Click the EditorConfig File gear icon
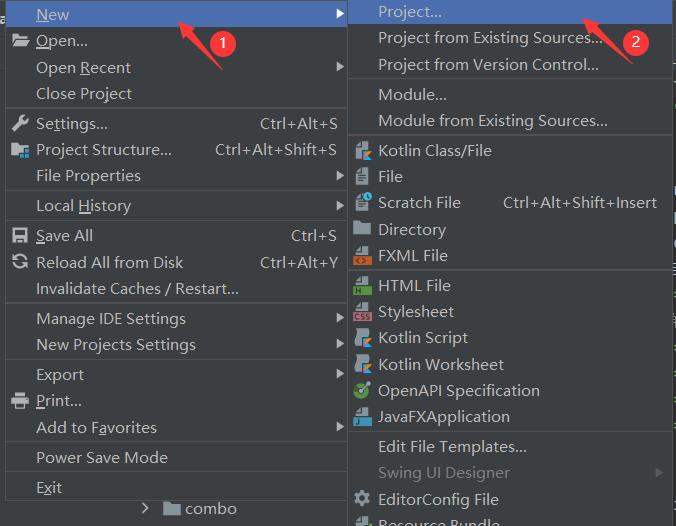The height and width of the screenshot is (526, 676). pos(362,498)
